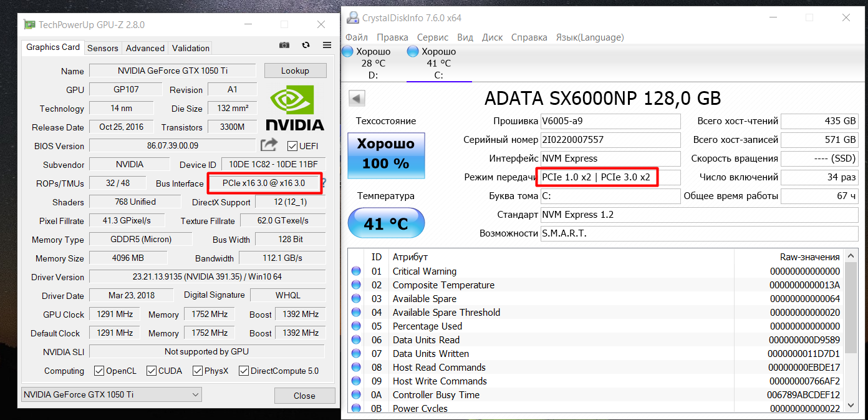Viewport: 868px width, 420px height.
Task: Toggle the DirectCompute 5.0 checkbox
Action: (x=244, y=371)
